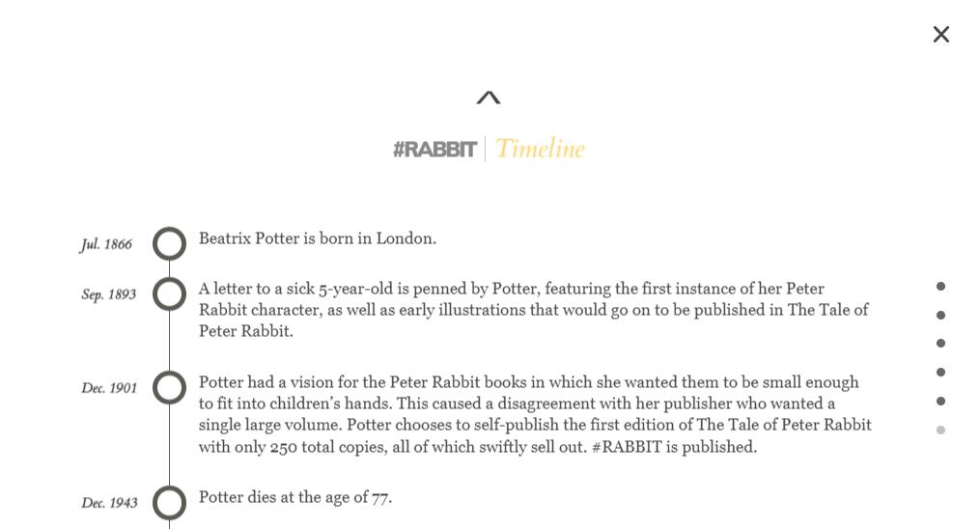Select the Dec. 1943 timeline circle
This screenshot has height=529, width=980.
(170, 503)
